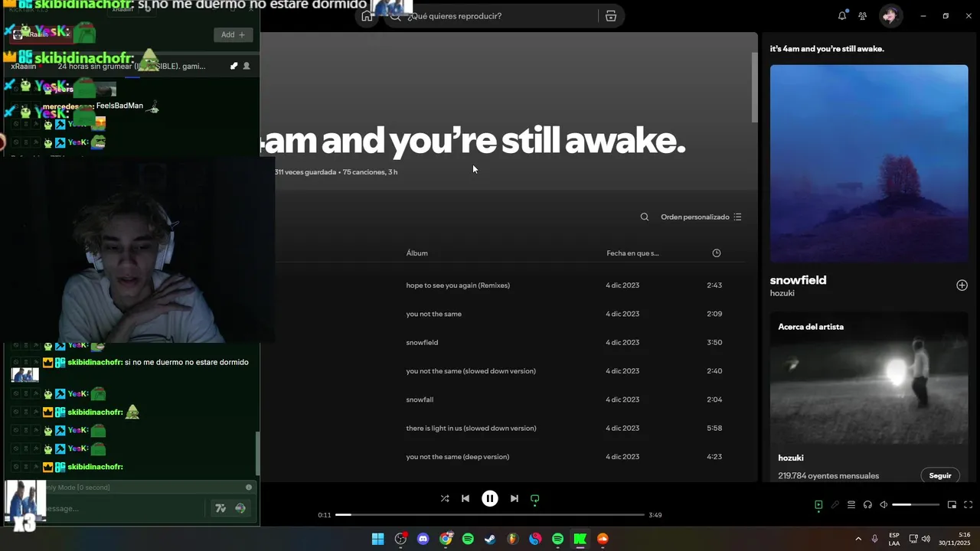980x551 pixels.
Task: Open the KickTalk user list icon
Action: (247, 66)
